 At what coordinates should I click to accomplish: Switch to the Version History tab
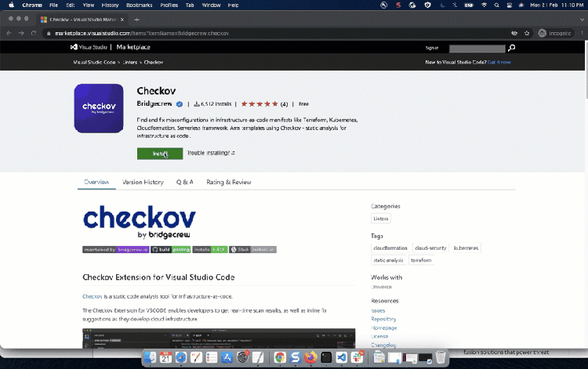143,182
